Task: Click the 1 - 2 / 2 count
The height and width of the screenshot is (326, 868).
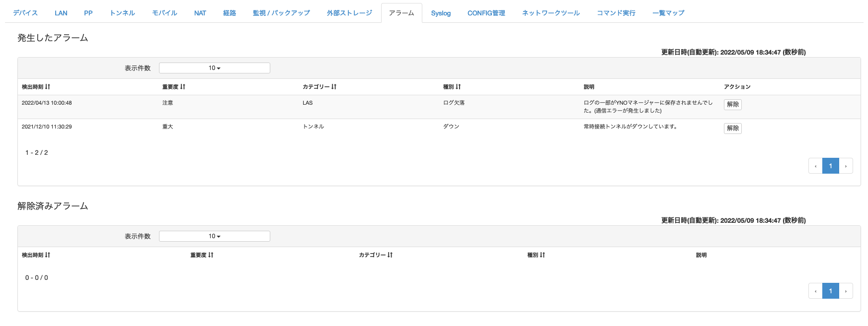Action: click(x=37, y=153)
